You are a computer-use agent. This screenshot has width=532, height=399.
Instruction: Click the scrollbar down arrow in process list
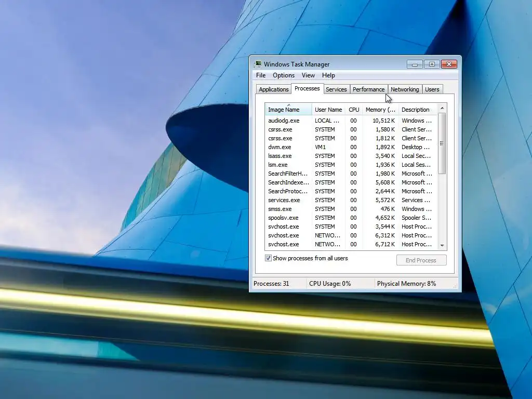tap(442, 245)
